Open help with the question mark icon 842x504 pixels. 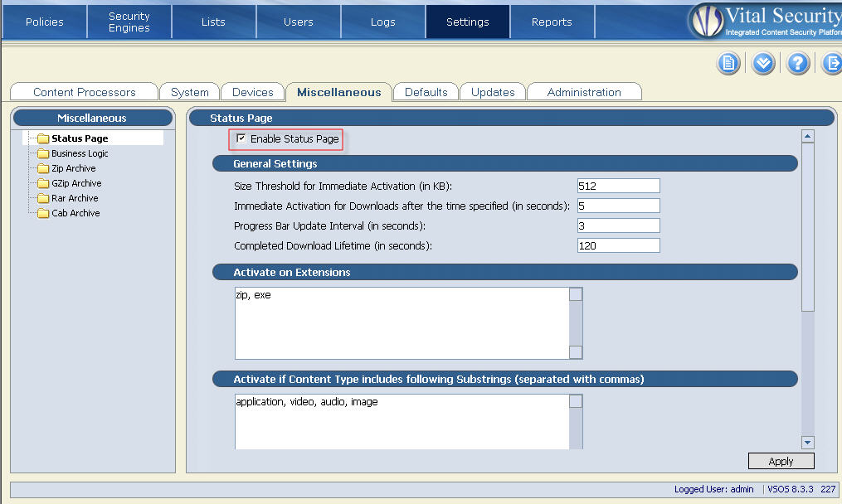click(x=798, y=63)
